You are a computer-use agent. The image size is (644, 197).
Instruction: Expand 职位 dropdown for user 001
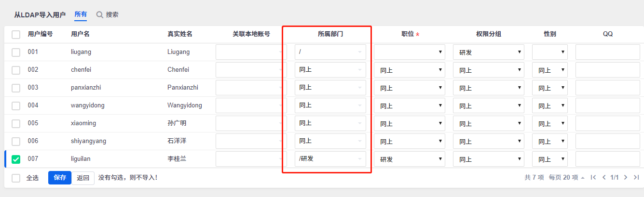[409, 52]
